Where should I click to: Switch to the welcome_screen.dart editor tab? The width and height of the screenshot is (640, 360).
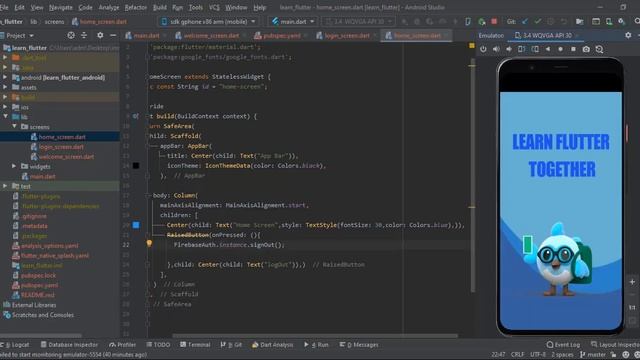[211, 36]
